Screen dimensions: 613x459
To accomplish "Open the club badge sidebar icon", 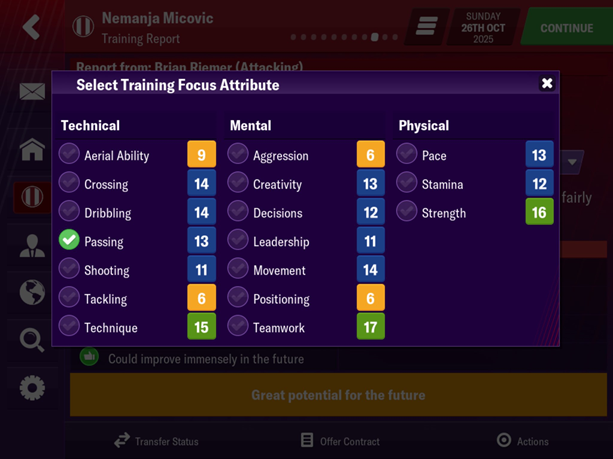I will click(x=32, y=196).
